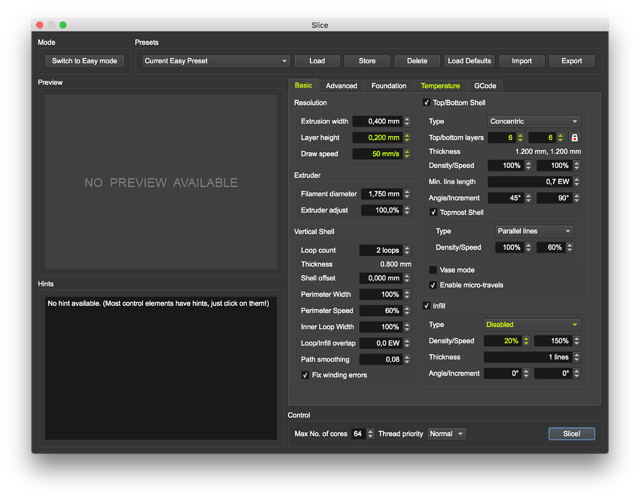
Task: Click the Extruder adjust 100,0% field
Action: point(382,210)
